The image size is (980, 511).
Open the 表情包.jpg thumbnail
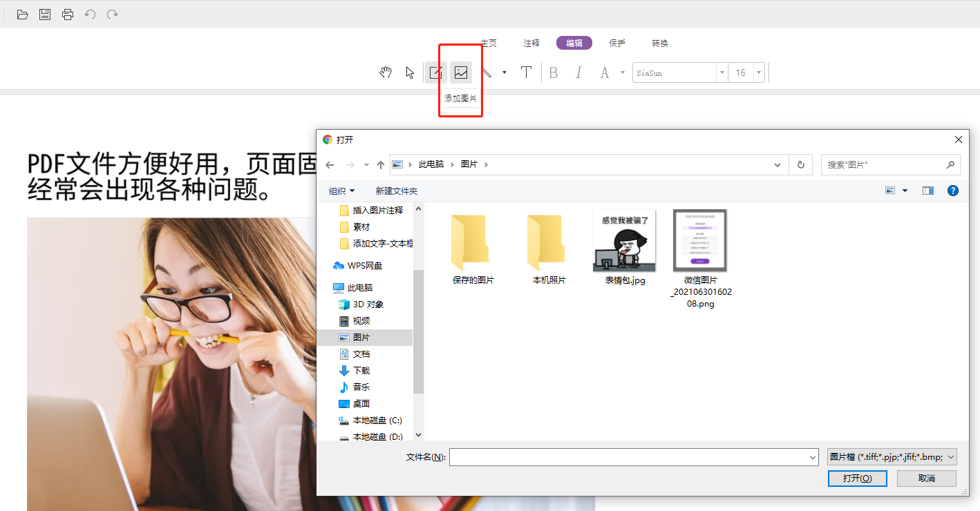pos(623,240)
